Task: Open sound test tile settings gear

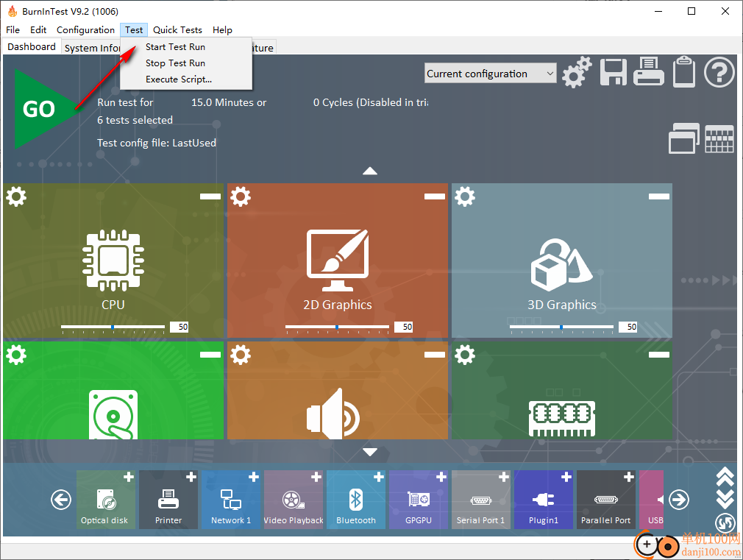Action: pos(241,355)
